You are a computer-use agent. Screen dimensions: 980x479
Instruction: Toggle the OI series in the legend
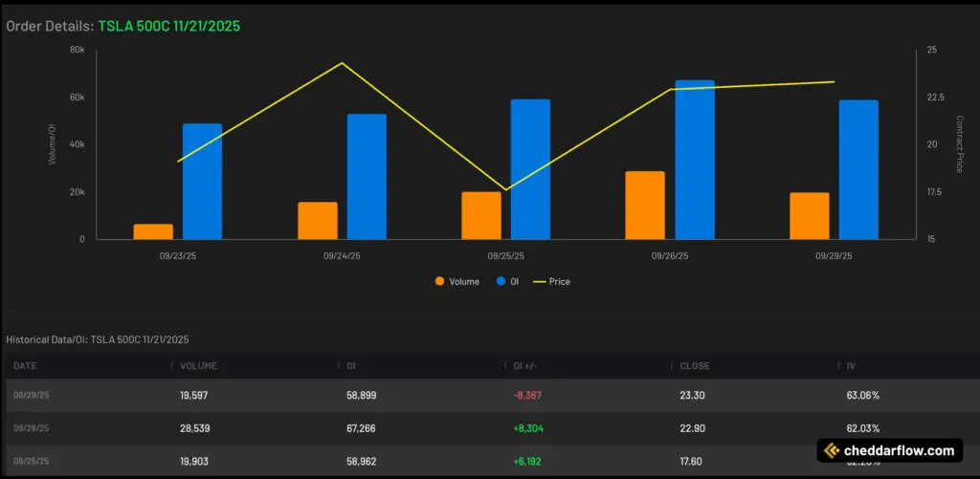point(507,282)
